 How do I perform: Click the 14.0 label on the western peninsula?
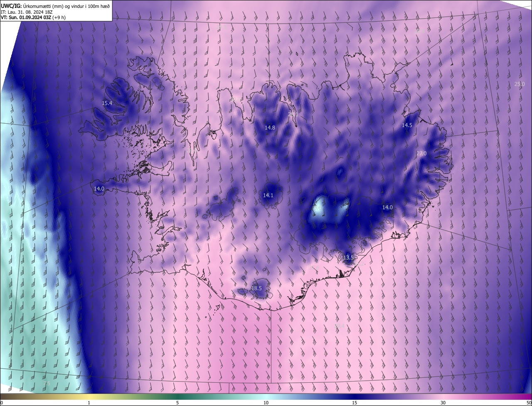[99, 188]
